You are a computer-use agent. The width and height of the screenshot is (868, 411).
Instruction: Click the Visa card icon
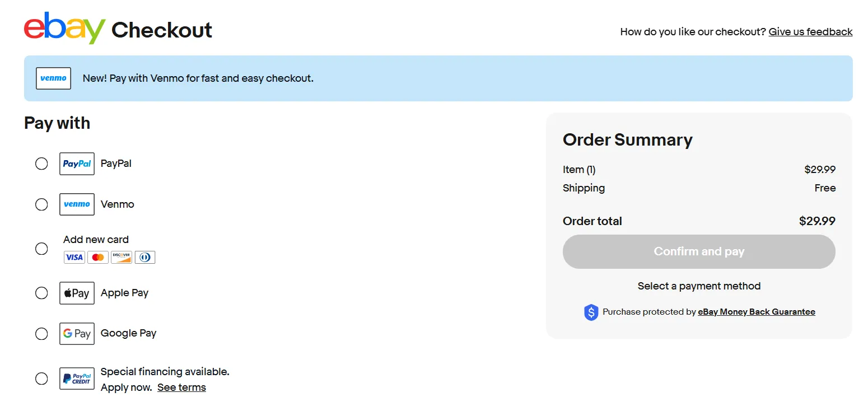[74, 258]
